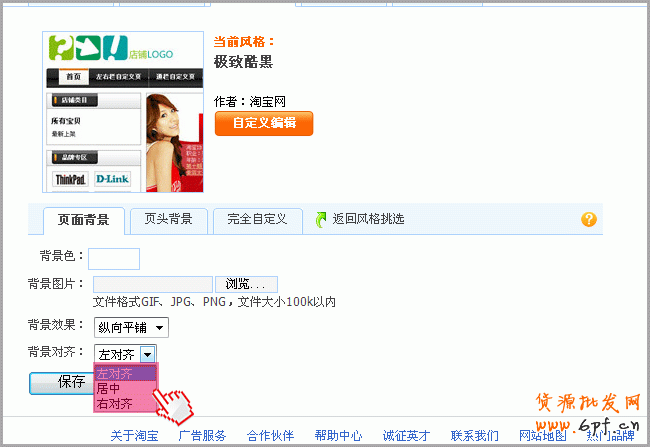
Task: Open the 页头背景 tab
Action: (168, 218)
